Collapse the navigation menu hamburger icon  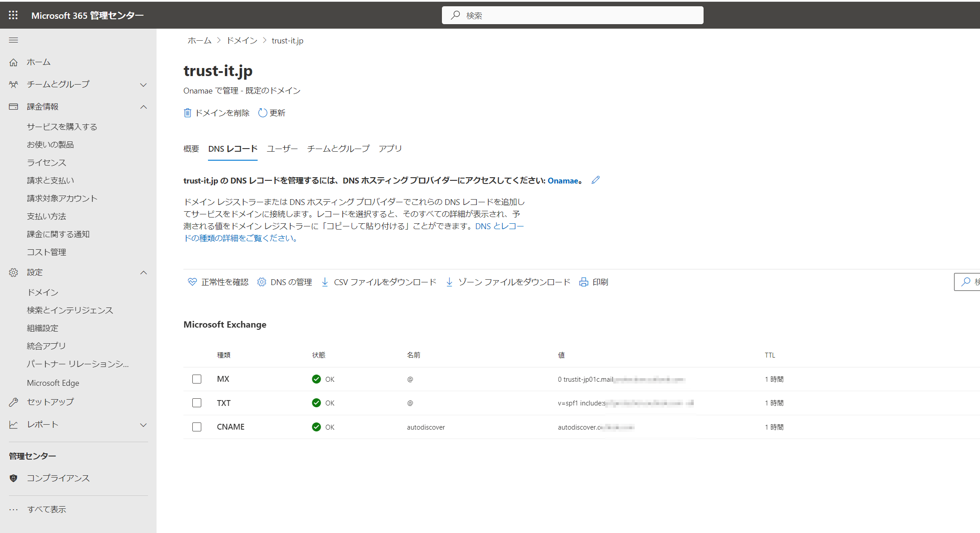(x=13, y=40)
